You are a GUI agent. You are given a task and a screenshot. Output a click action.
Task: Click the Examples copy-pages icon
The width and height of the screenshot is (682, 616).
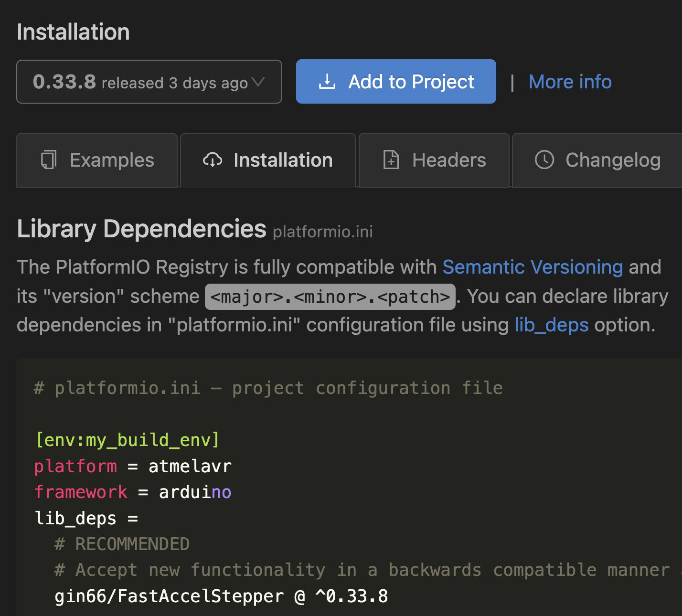(x=49, y=160)
